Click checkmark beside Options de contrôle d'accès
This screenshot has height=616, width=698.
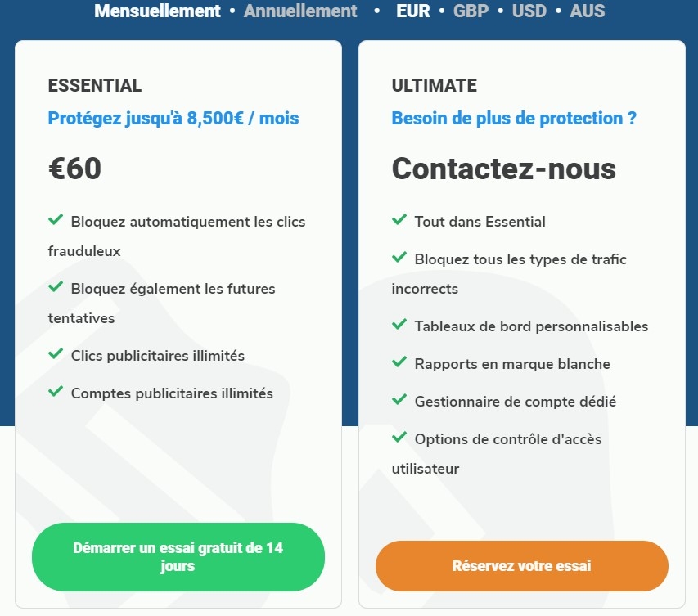(x=399, y=438)
